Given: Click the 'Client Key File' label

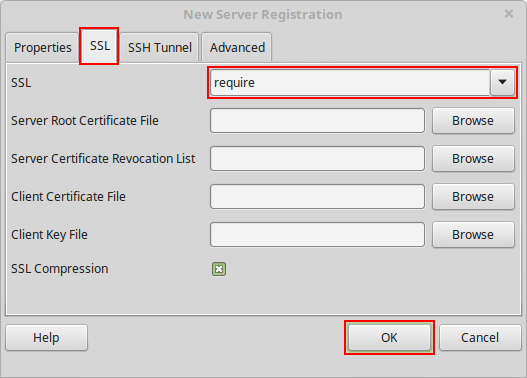Looking at the screenshot, I should point(49,235).
